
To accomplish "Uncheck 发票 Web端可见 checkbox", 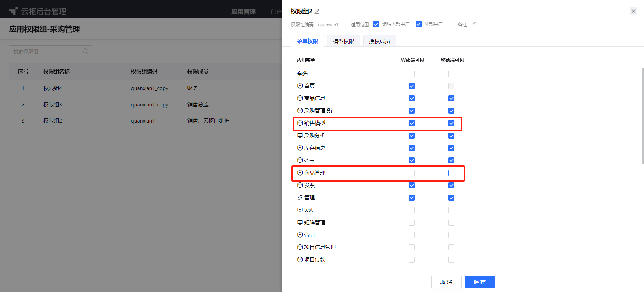I will pos(412,185).
